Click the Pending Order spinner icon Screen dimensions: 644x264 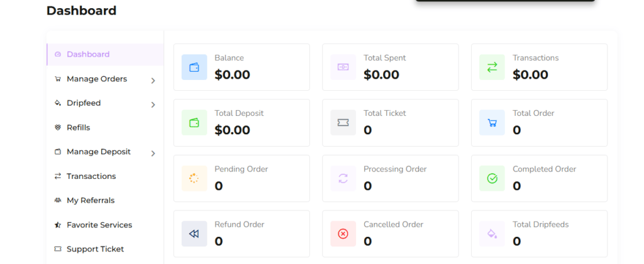(194, 178)
